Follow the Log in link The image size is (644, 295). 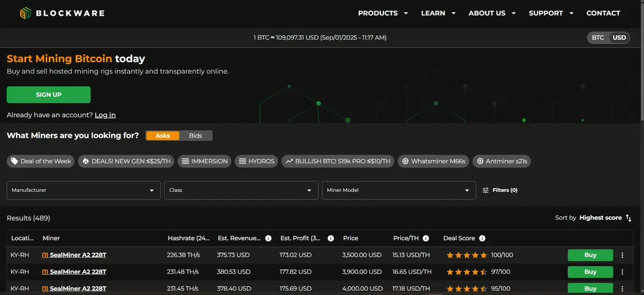[105, 115]
